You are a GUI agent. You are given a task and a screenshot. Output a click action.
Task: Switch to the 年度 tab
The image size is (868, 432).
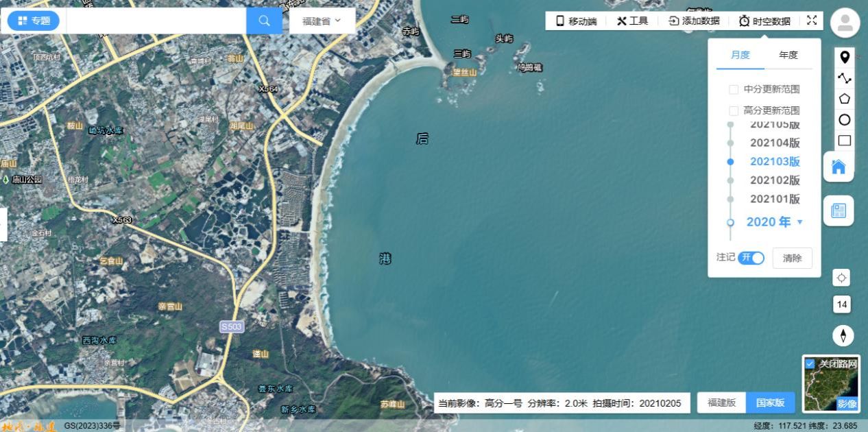click(788, 55)
